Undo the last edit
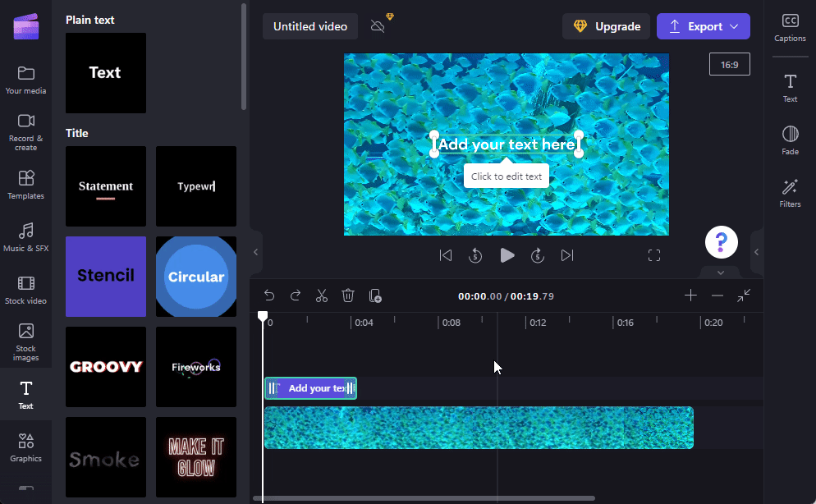816x504 pixels. point(269,295)
